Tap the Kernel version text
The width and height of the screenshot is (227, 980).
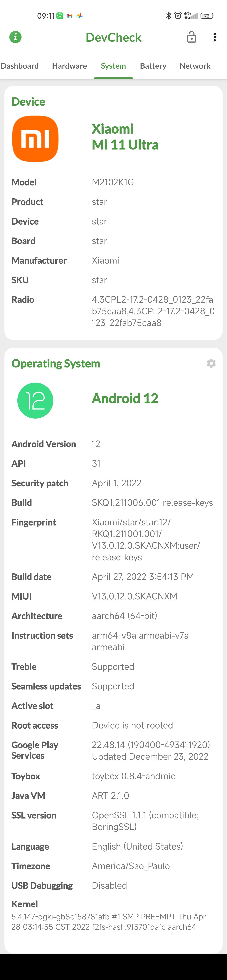tap(109, 921)
